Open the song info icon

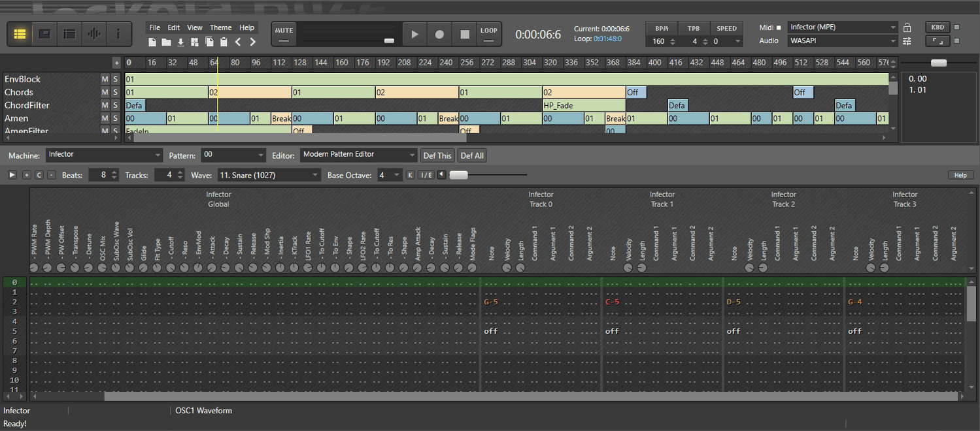pyautogui.click(x=118, y=34)
